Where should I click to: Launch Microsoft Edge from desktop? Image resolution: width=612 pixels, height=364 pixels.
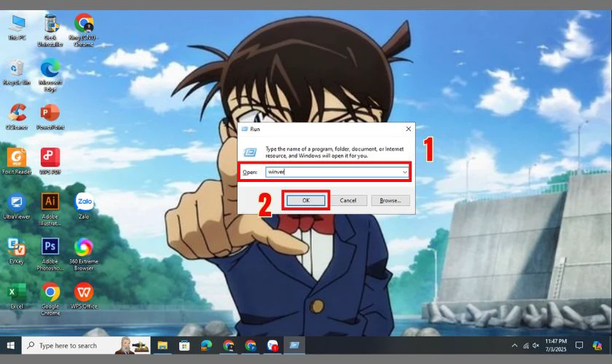tap(50, 75)
